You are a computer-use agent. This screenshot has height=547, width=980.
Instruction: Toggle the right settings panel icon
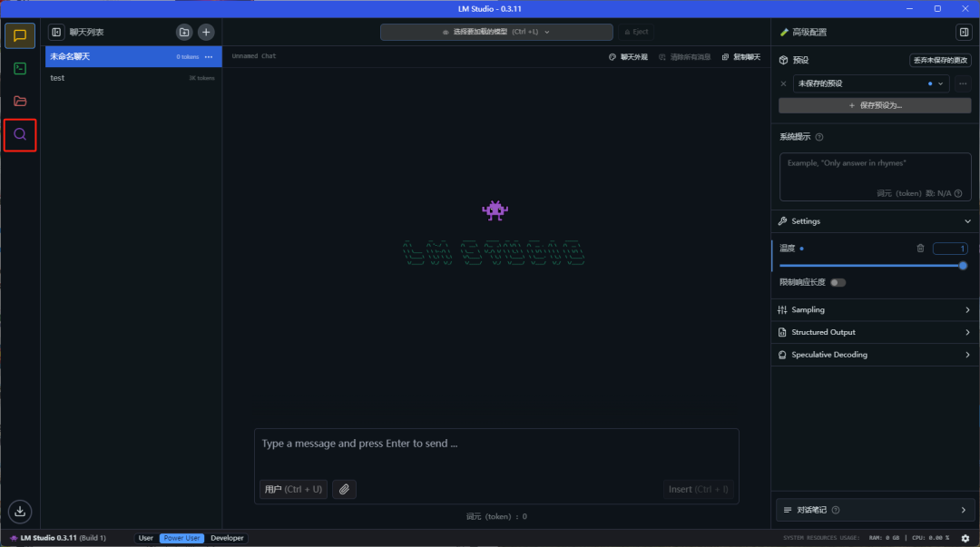[964, 32]
